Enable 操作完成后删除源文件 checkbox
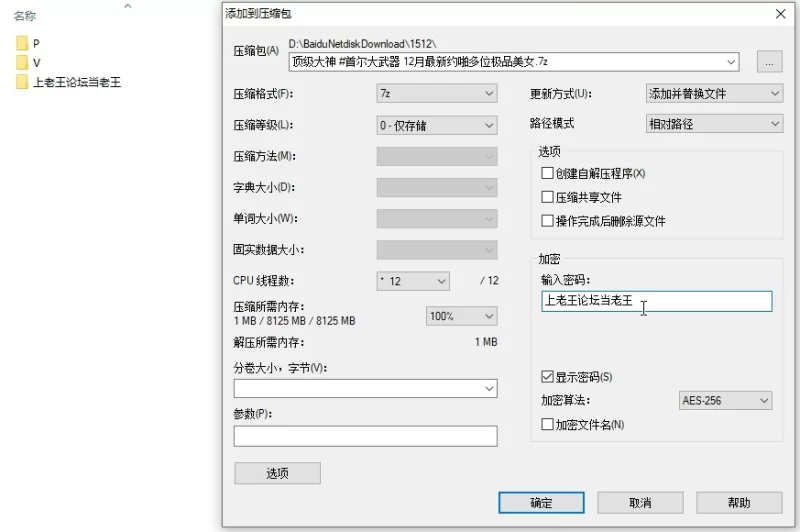This screenshot has width=800, height=532. (547, 221)
